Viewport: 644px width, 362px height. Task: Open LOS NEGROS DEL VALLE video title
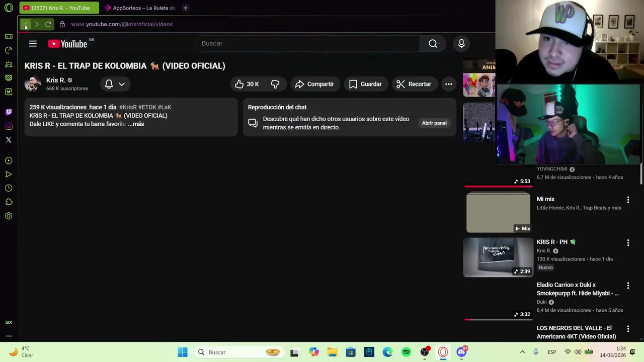coord(577,332)
